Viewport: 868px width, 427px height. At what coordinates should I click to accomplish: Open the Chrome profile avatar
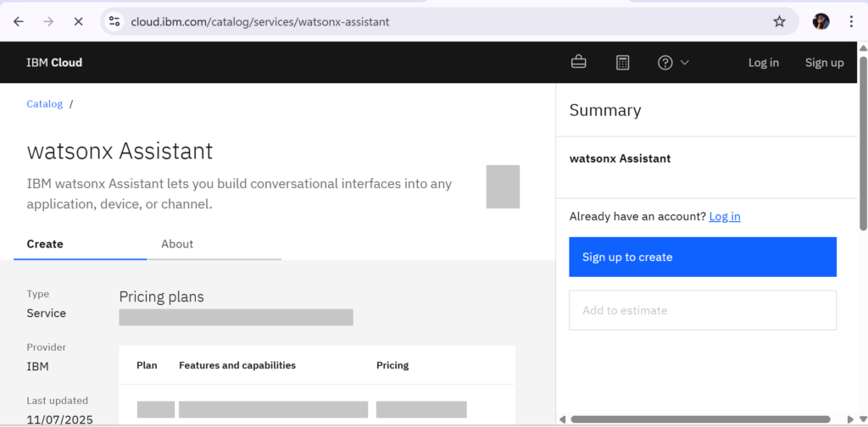(x=821, y=21)
